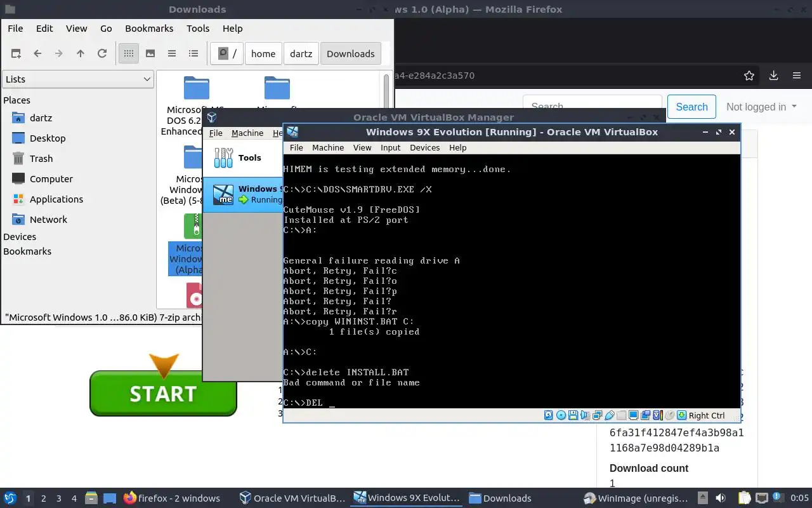This screenshot has height=508, width=812.
Task: Click hard disk activity indicator in VM status bar
Action: [549, 415]
